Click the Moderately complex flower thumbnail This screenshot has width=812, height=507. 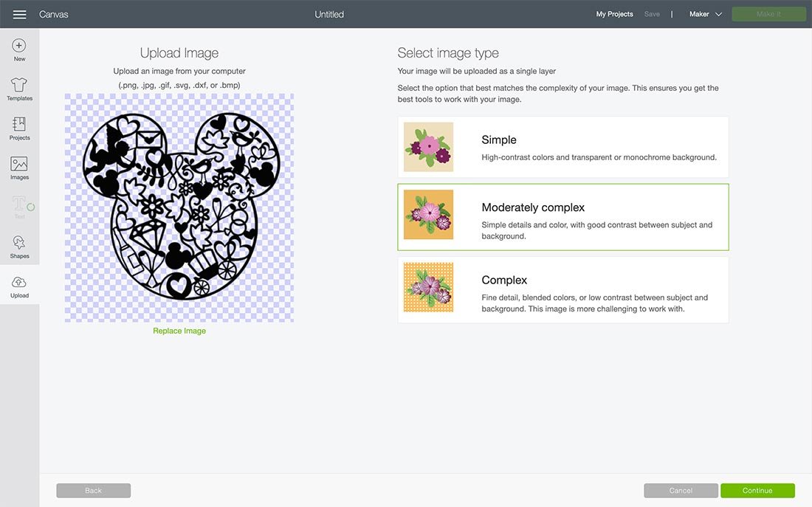[428, 215]
